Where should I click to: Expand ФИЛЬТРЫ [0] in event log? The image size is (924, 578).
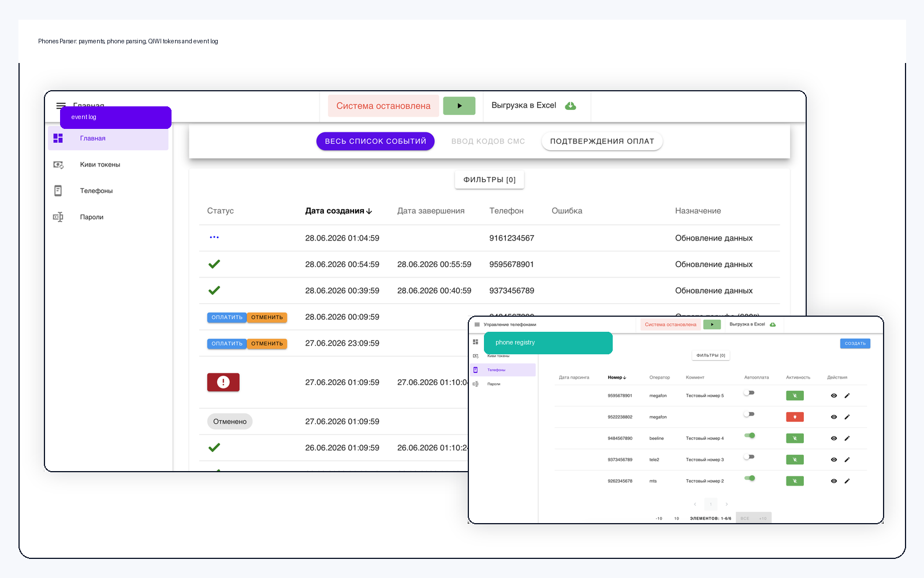pyautogui.click(x=490, y=180)
